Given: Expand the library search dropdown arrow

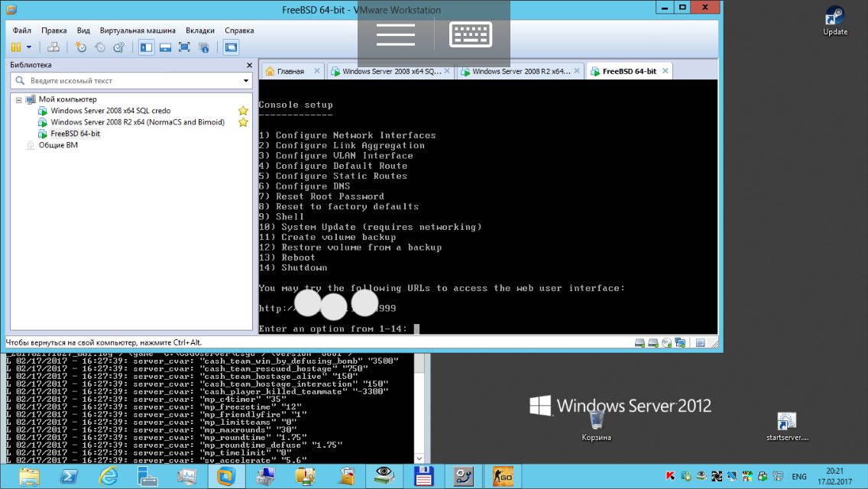Looking at the screenshot, I should (246, 80).
